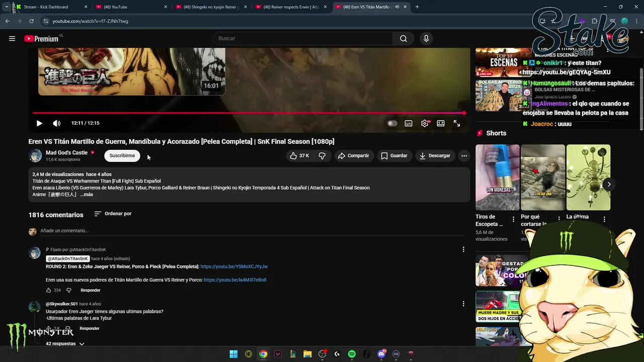Open Spotify from the taskbar
This screenshot has height=362, width=644.
click(x=352, y=354)
